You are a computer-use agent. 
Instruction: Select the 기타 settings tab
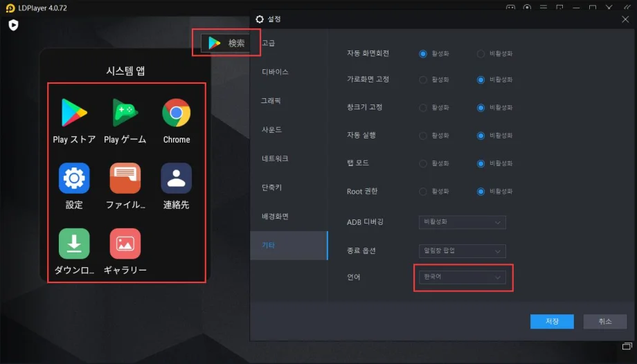pyautogui.click(x=289, y=246)
